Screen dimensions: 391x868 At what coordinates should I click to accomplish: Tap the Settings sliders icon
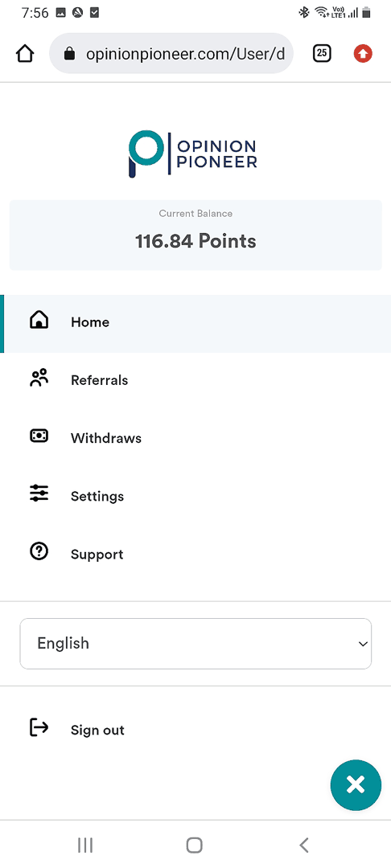(39, 493)
